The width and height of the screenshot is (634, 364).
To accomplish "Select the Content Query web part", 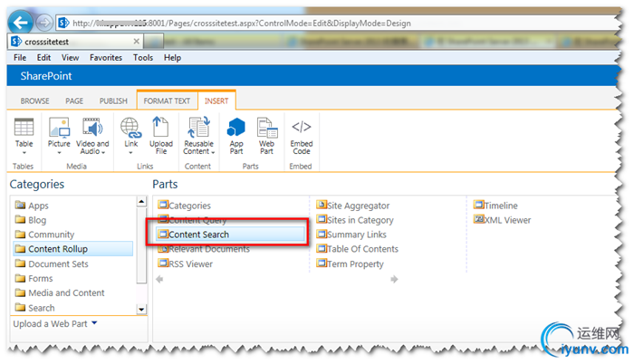I will pos(192,220).
